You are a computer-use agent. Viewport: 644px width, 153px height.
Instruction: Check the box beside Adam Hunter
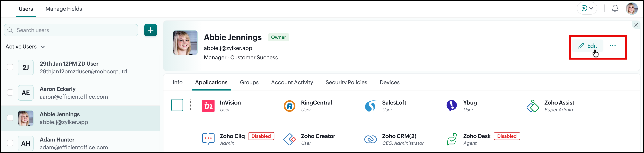[10, 143]
